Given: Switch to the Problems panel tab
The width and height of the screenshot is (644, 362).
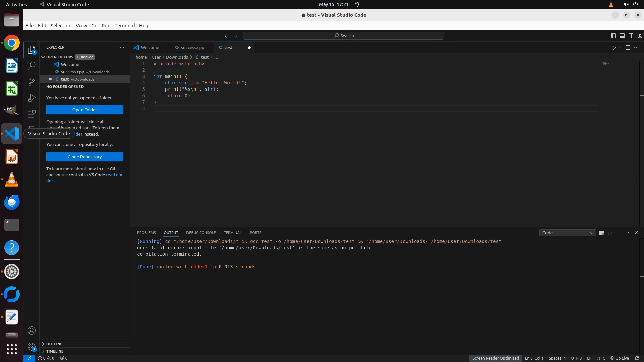Looking at the screenshot, I should tap(146, 233).
